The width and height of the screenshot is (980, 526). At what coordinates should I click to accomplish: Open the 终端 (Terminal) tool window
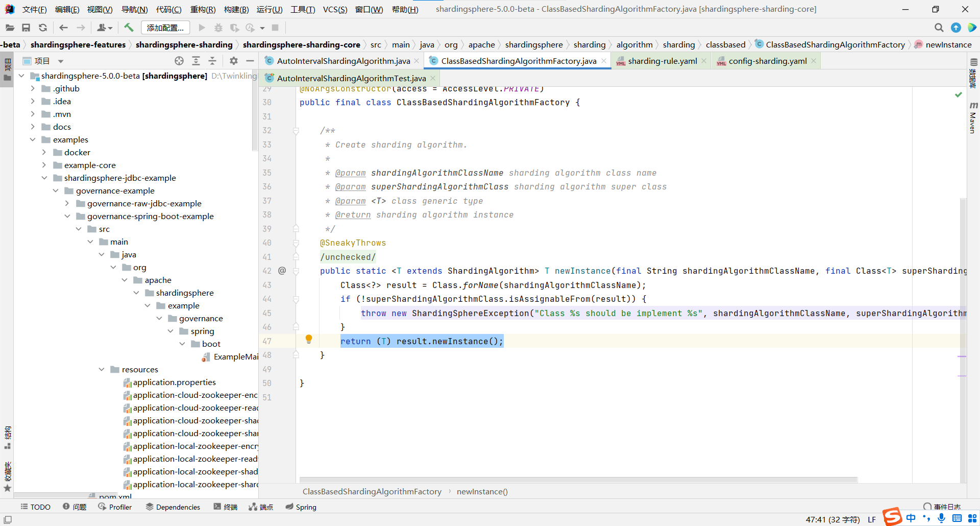225,507
